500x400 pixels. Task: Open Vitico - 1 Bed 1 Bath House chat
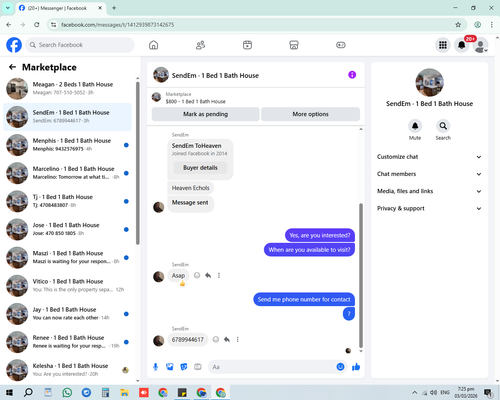pos(67,286)
